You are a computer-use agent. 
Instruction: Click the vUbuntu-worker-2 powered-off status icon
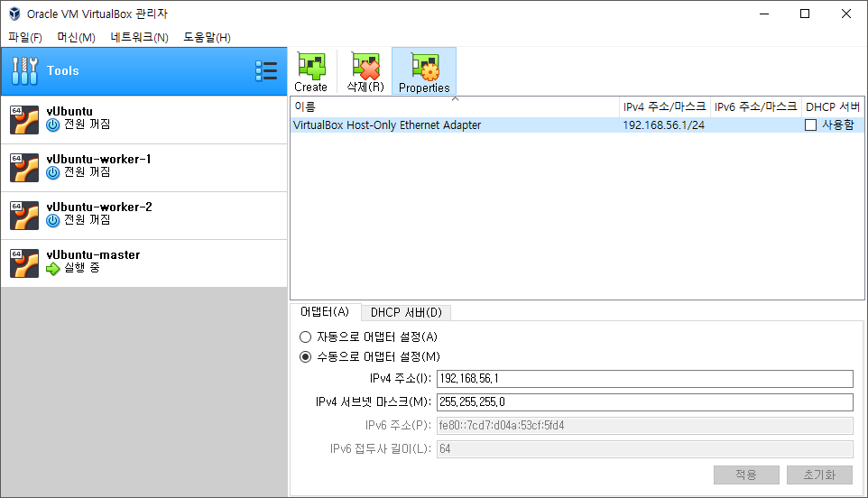coord(53,220)
